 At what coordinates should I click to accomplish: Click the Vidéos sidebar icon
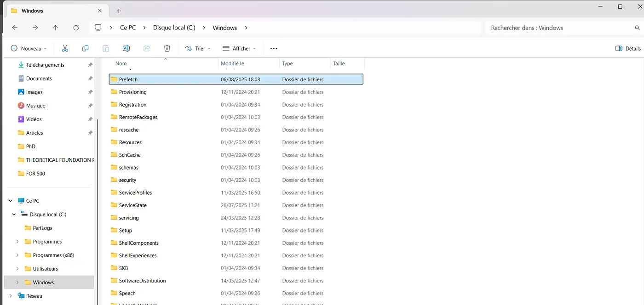tap(21, 119)
